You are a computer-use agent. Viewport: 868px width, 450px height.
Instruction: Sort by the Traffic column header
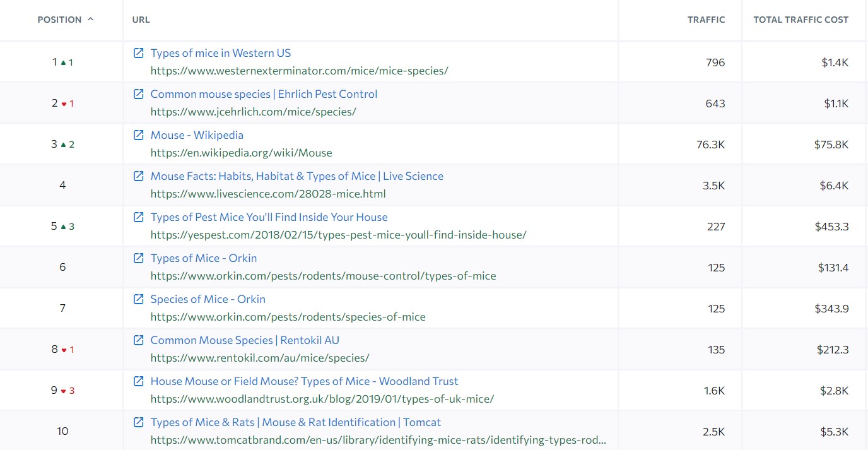point(707,20)
